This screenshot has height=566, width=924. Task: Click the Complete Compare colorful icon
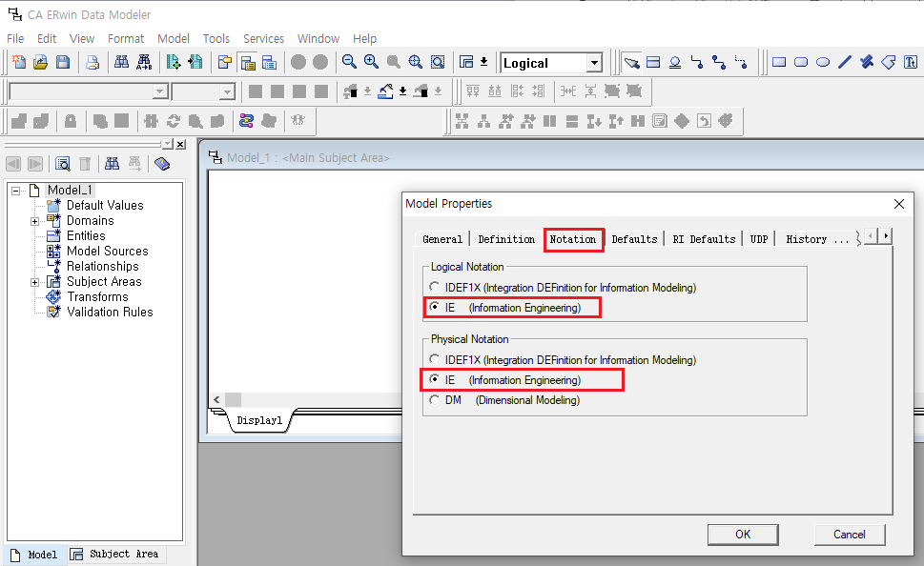click(x=246, y=121)
